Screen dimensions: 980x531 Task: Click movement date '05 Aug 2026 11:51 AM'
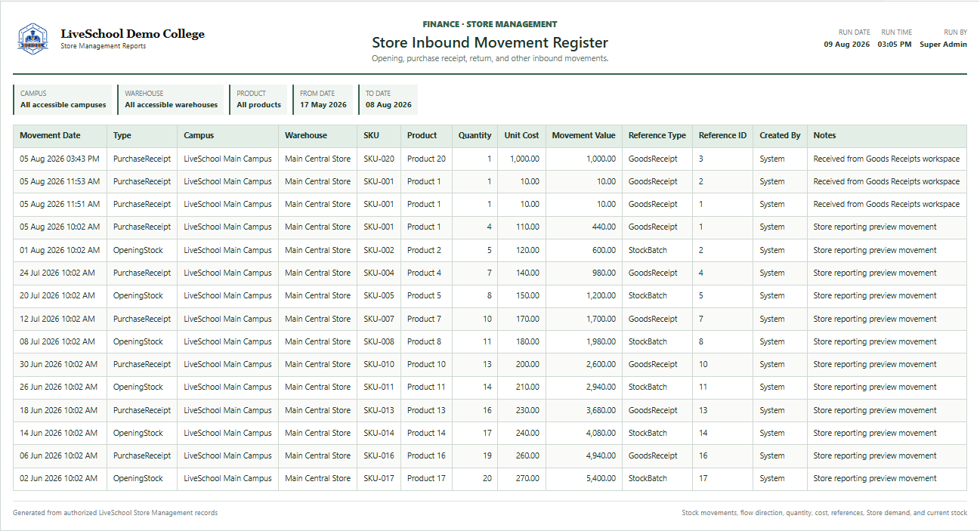60,205
